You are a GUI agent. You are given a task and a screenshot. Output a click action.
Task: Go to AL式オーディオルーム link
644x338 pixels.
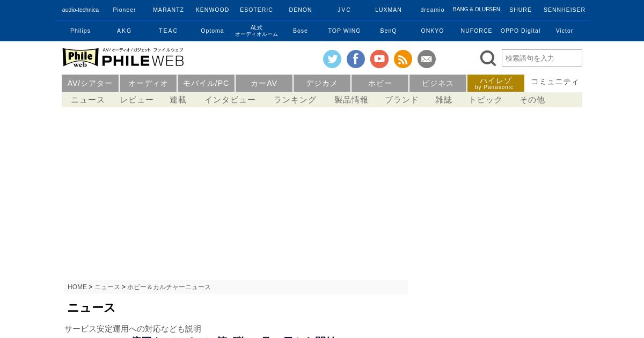tap(257, 31)
